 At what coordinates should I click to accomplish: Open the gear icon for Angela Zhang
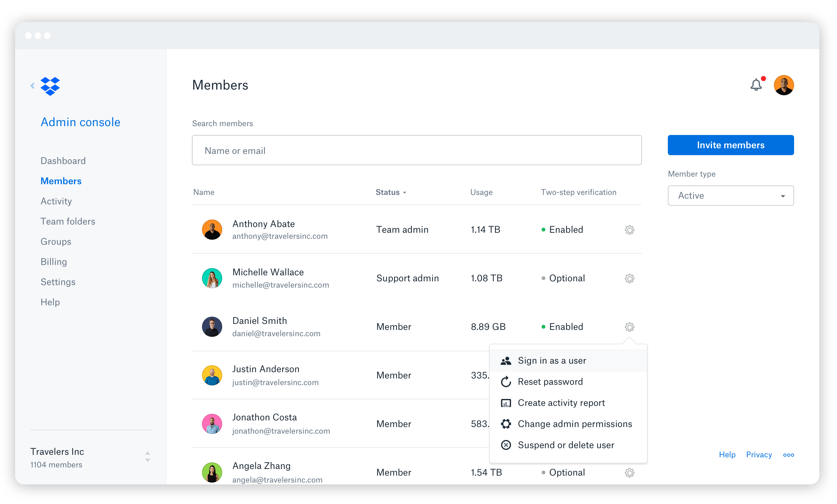pyautogui.click(x=629, y=472)
